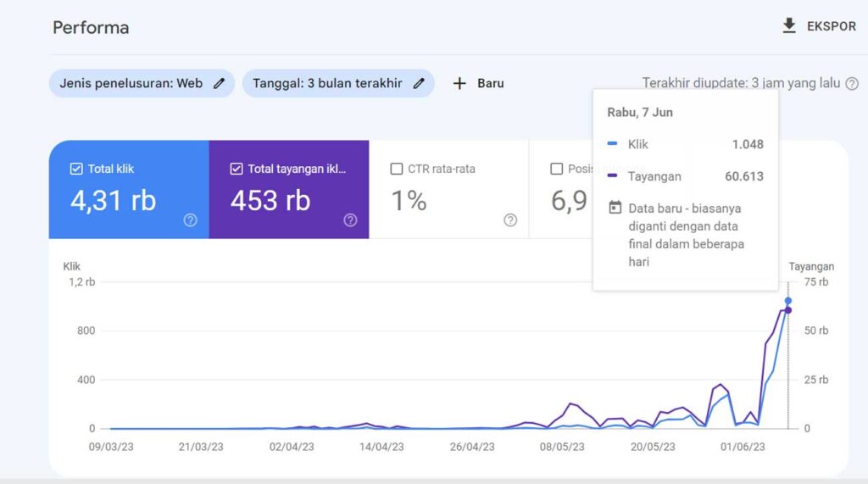Image resolution: width=868 pixels, height=484 pixels.
Task: Click help icon in CTR rata-rata card
Action: 510,220
